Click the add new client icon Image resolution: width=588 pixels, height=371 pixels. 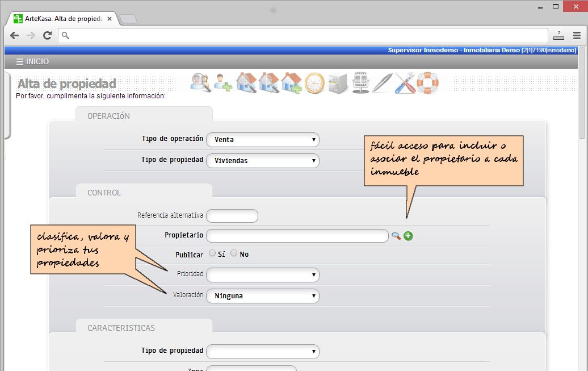223,83
